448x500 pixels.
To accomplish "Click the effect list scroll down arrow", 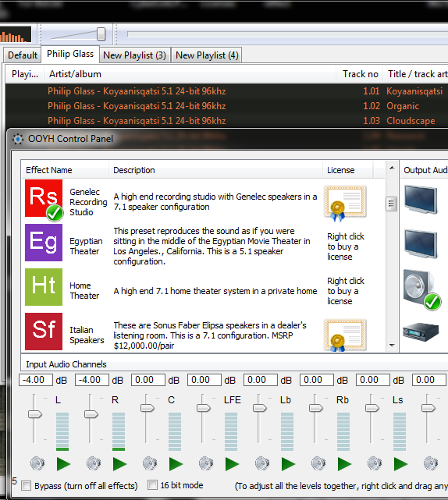I will 392,345.
